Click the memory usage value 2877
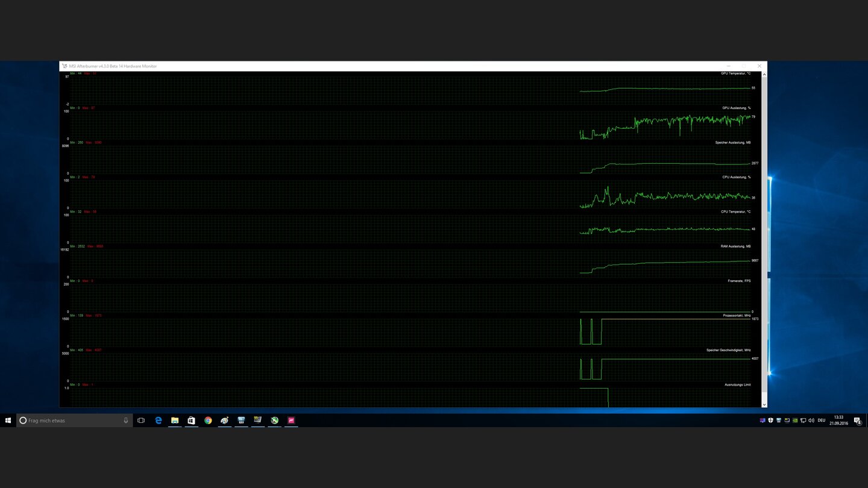Image resolution: width=868 pixels, height=488 pixels. [755, 163]
